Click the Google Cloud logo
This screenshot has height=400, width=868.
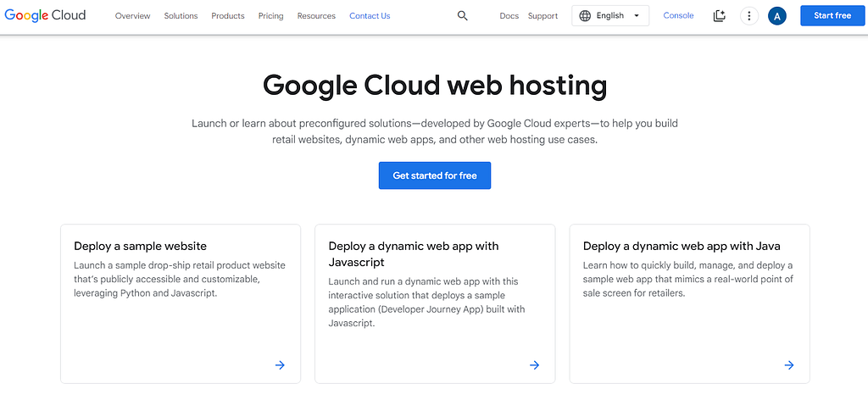[x=45, y=15]
